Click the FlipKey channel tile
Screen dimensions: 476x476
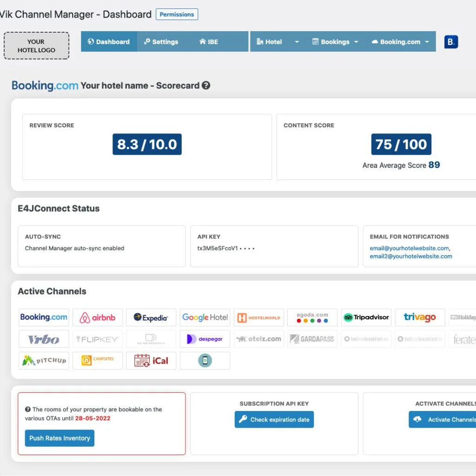pos(98,339)
